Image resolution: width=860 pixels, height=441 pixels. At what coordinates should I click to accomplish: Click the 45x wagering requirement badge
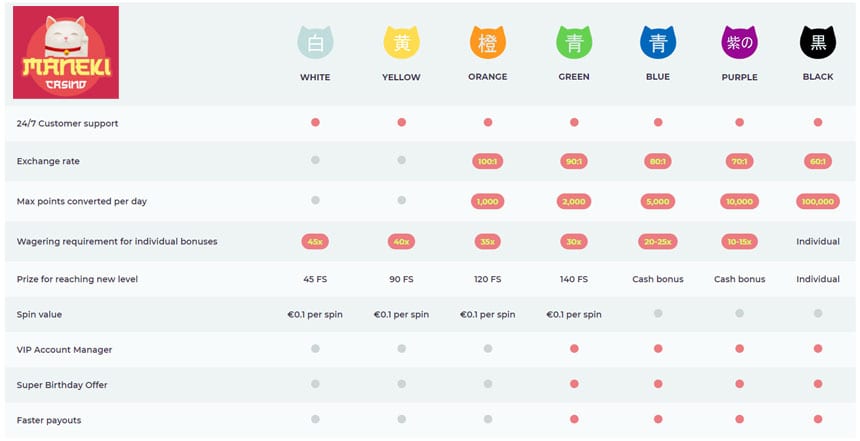coord(315,241)
